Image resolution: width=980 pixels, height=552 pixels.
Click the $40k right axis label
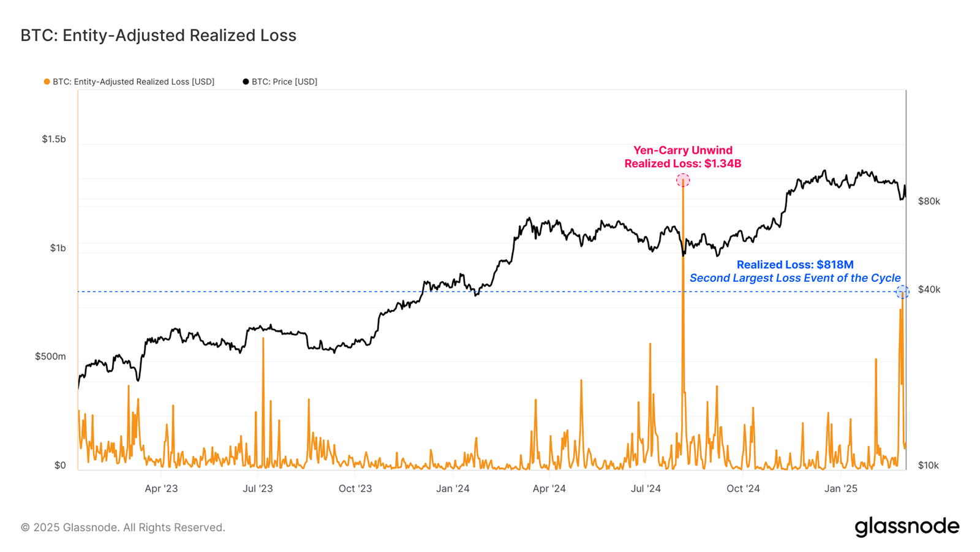coord(929,290)
